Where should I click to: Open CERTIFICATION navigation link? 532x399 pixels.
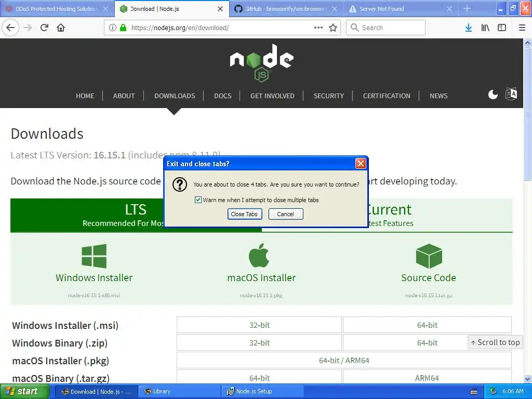387,96
